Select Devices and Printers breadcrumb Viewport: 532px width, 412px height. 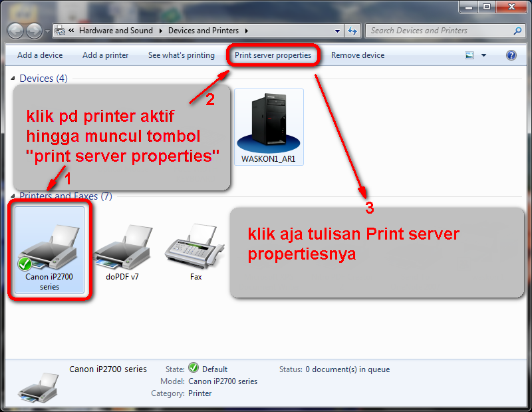pyautogui.click(x=203, y=31)
